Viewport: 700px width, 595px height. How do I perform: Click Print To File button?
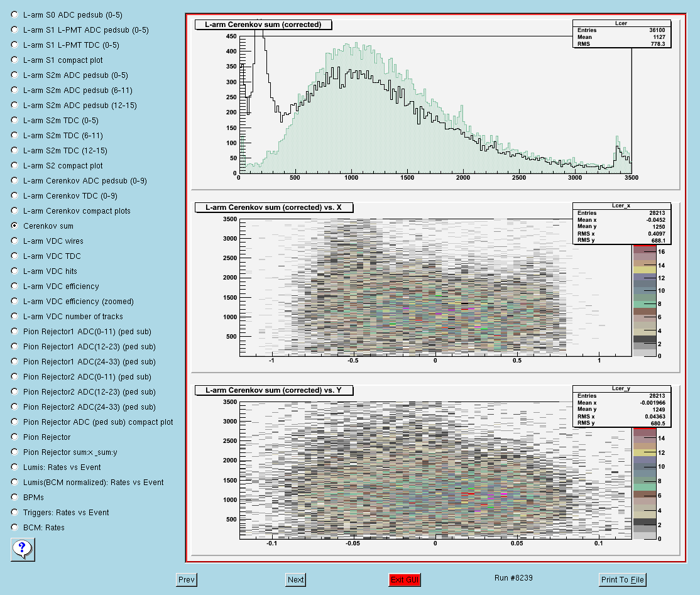(622, 580)
